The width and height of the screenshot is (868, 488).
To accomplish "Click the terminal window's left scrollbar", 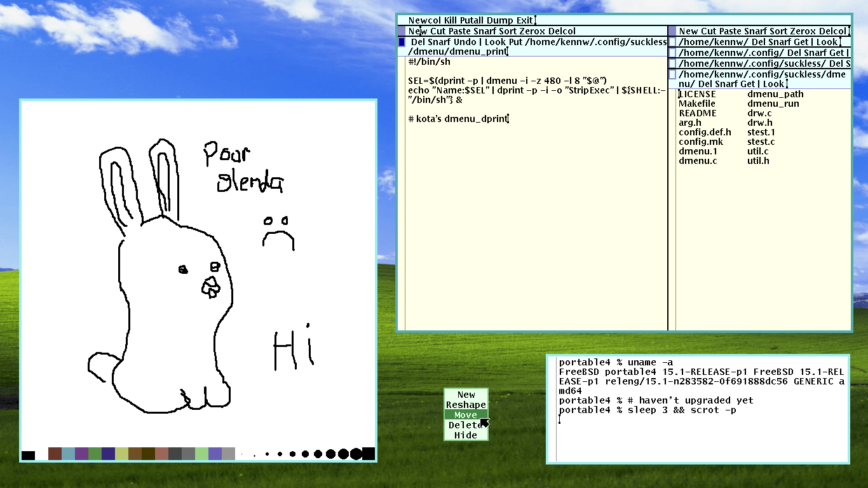I will (x=553, y=409).
